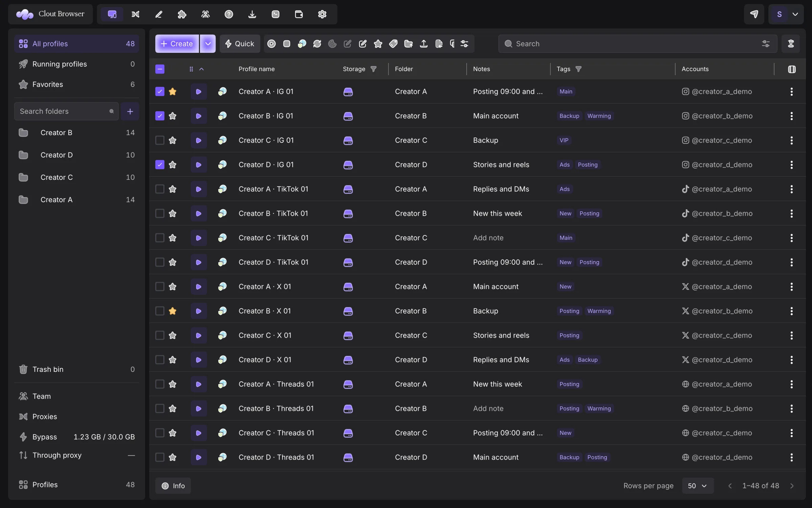Open row menu for Creator A · TikTok 01
This screenshot has width=812, height=508.
coord(791,189)
